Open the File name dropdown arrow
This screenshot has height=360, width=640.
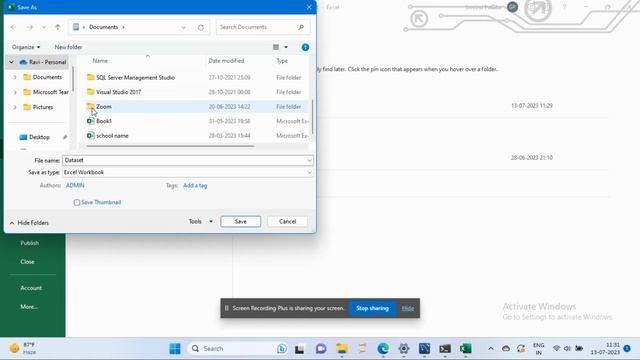click(309, 160)
